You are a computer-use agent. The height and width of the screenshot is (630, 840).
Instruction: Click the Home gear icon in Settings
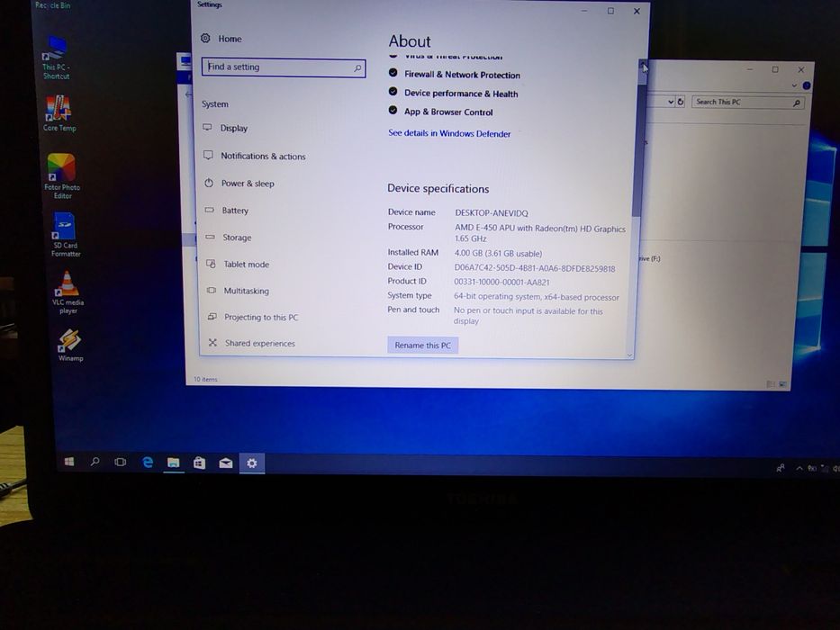tap(205, 38)
